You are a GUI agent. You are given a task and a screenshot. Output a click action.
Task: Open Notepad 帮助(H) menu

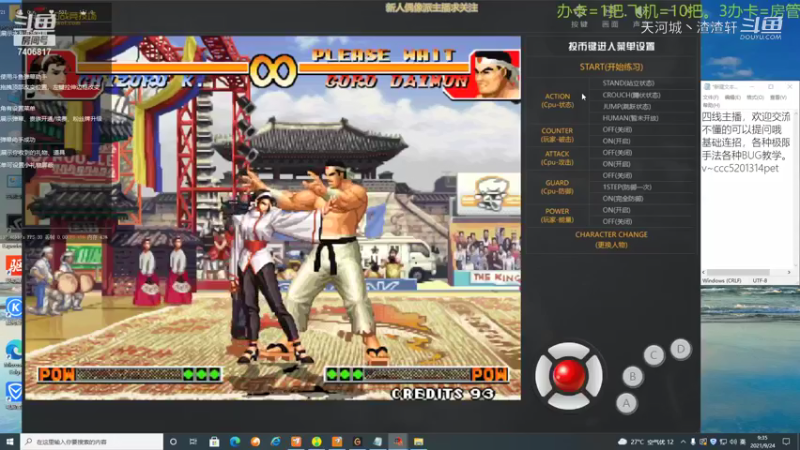pyautogui.click(x=711, y=105)
